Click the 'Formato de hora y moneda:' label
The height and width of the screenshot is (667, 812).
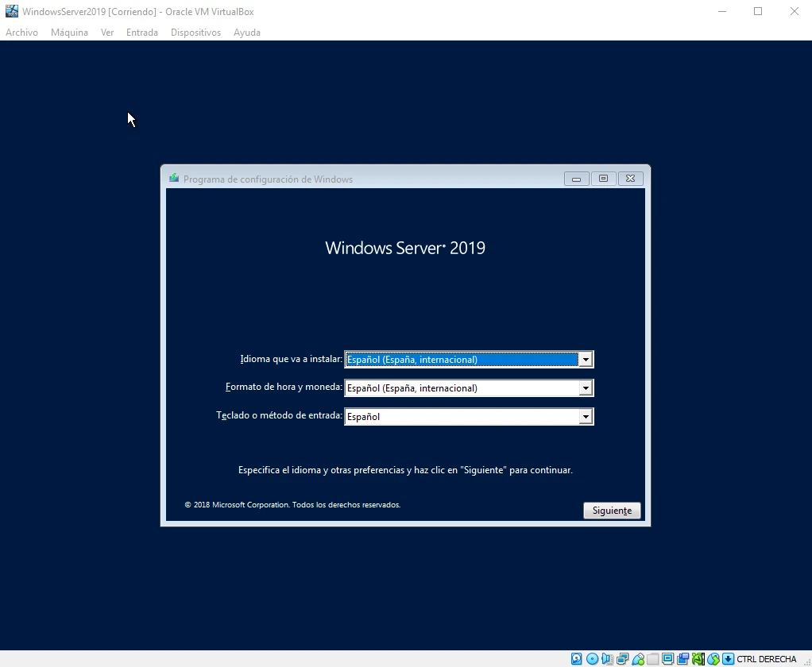coord(284,387)
